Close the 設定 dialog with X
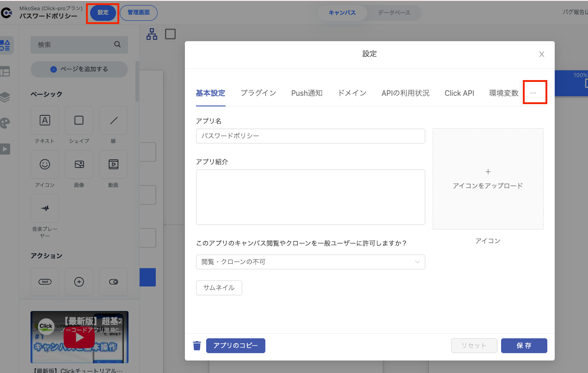588x373 pixels. pos(542,54)
